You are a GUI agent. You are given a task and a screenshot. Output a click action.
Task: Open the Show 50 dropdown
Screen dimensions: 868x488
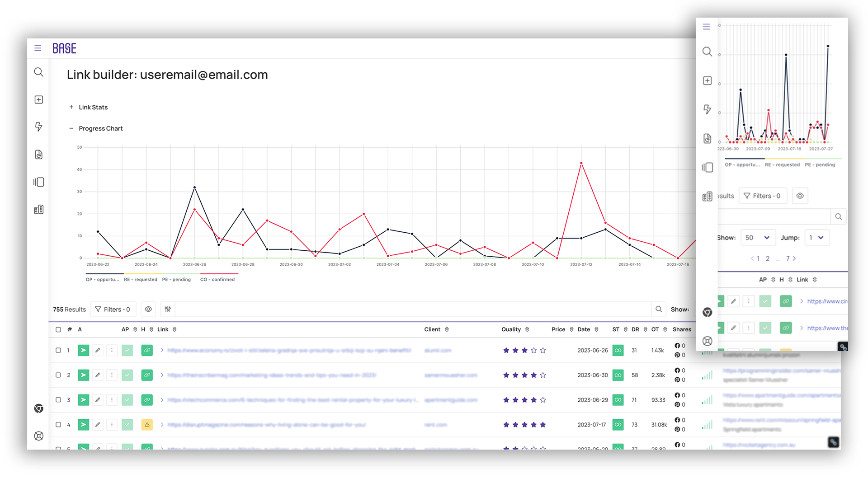(758, 237)
